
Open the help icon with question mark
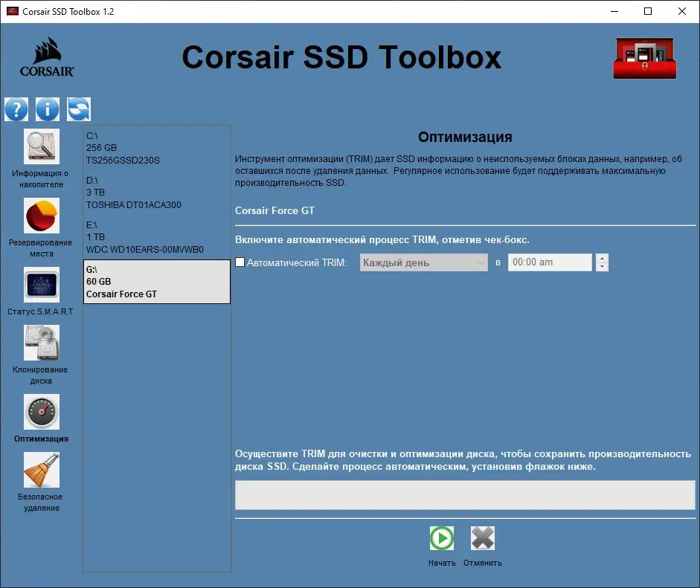(16, 109)
